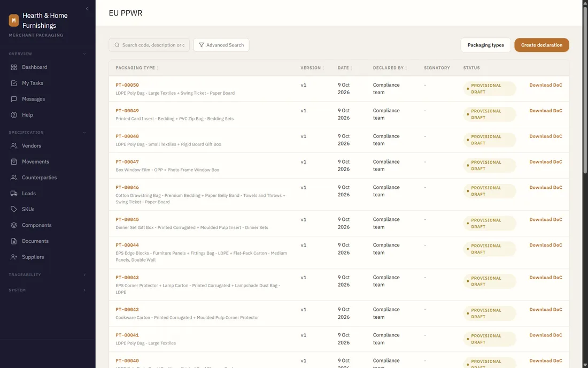588x368 pixels.
Task: Collapse the sidebar with the chevron
Action: [87, 9]
